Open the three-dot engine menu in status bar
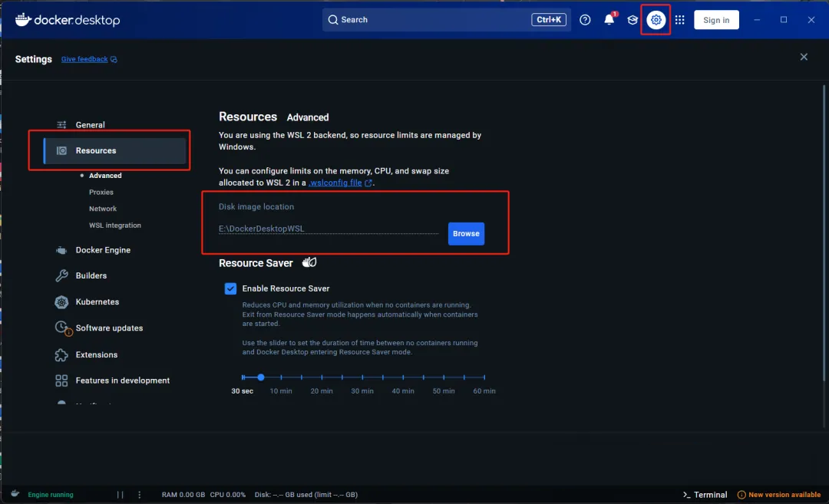The width and height of the screenshot is (829, 504). 139,495
